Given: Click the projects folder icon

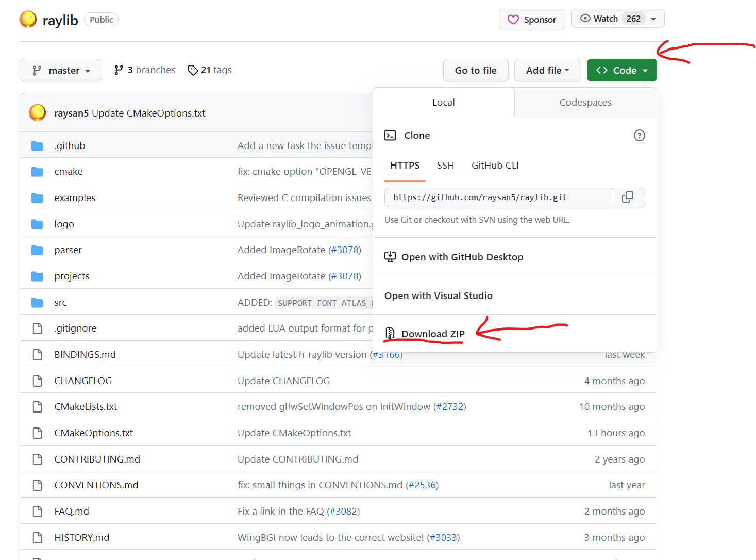Looking at the screenshot, I should click(37, 276).
